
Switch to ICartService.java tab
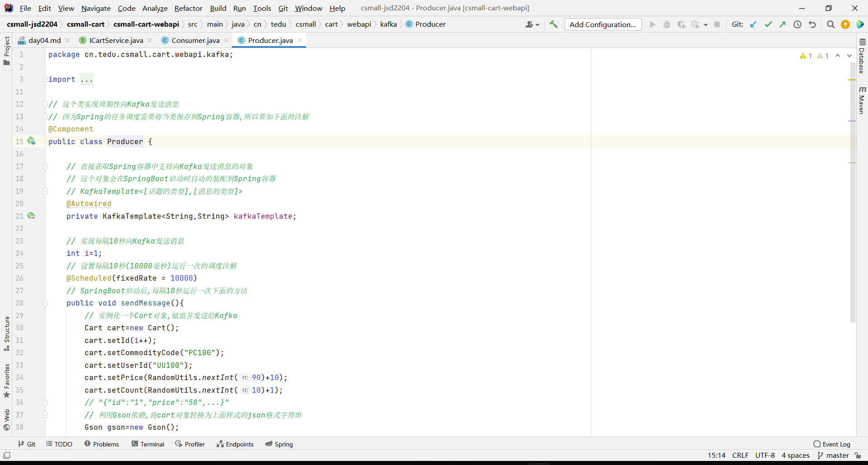pos(116,40)
